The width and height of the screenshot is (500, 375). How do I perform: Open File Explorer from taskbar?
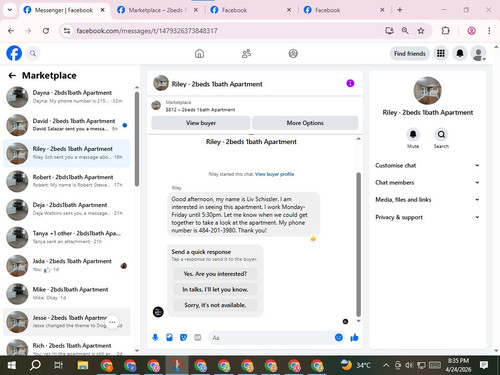83,365
